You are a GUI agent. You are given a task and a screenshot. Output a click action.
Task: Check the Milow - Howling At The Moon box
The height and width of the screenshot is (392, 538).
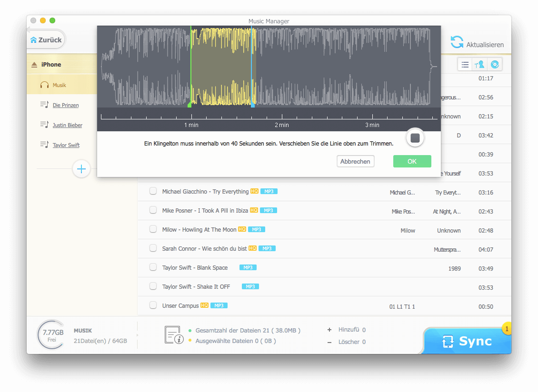coord(153,229)
